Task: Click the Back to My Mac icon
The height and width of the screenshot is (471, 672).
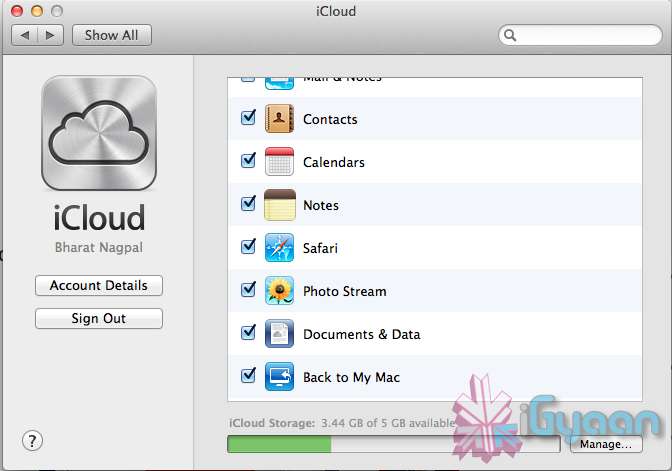Action: coord(279,377)
